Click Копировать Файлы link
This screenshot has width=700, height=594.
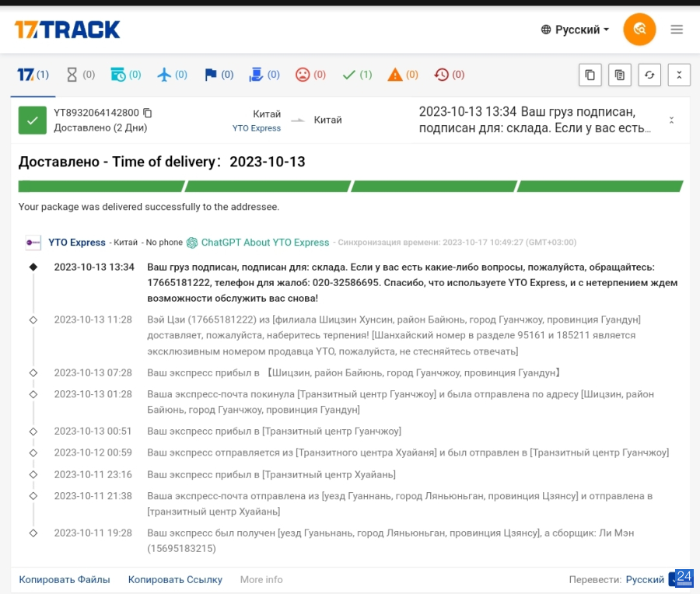[65, 579]
